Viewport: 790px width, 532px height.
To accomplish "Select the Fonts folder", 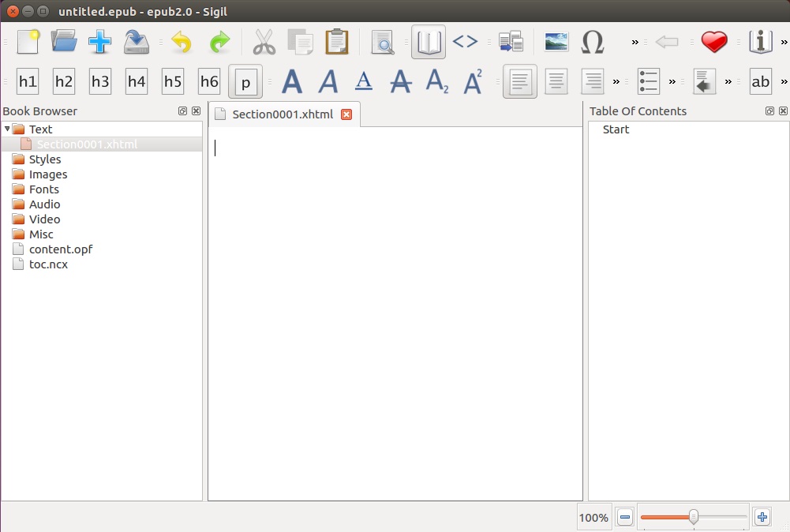I will click(x=44, y=189).
